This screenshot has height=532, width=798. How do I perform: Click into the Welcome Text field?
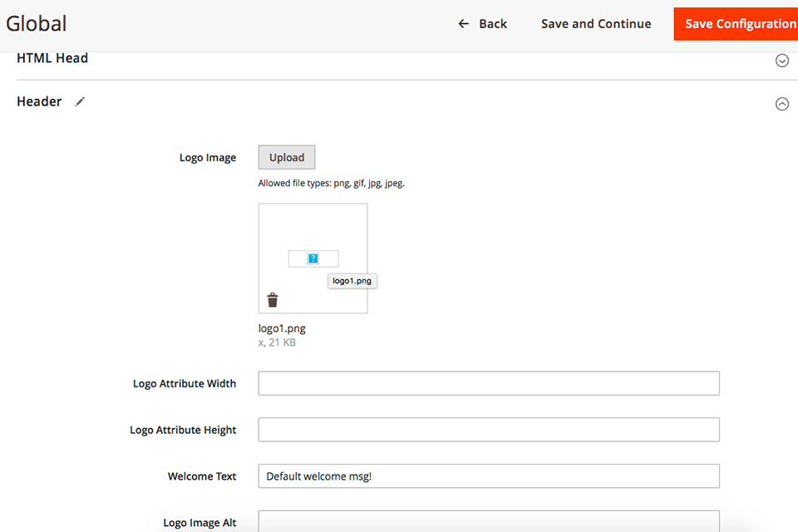tap(489, 476)
